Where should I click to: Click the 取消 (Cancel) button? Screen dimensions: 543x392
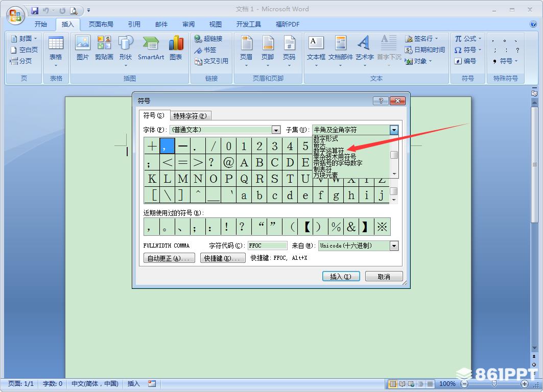(384, 277)
